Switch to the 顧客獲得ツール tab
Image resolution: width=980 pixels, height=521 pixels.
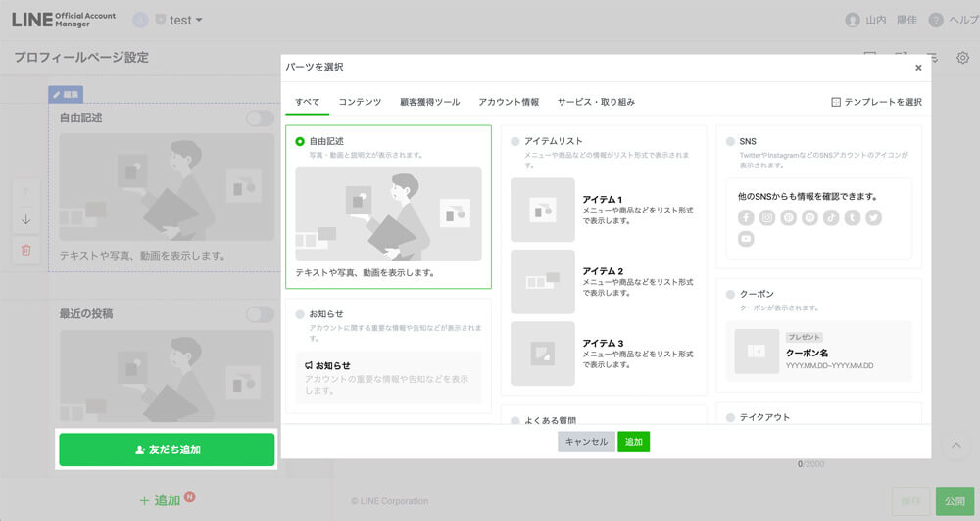[x=429, y=102]
